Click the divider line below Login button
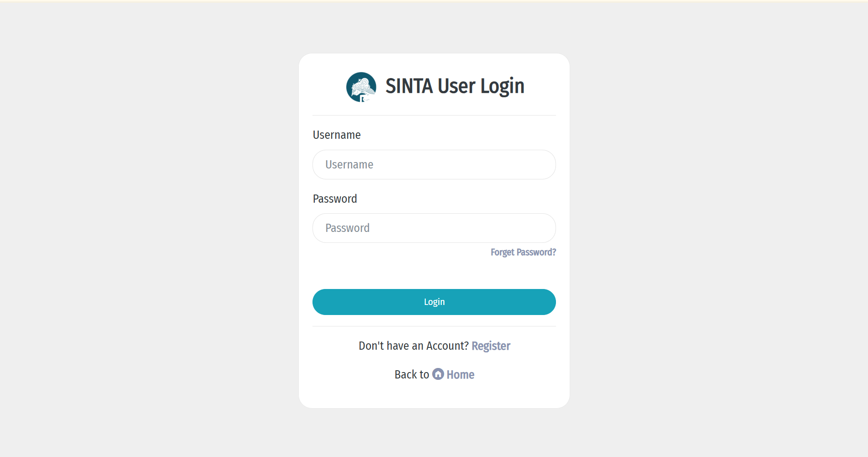This screenshot has height=457, width=868. [434, 326]
